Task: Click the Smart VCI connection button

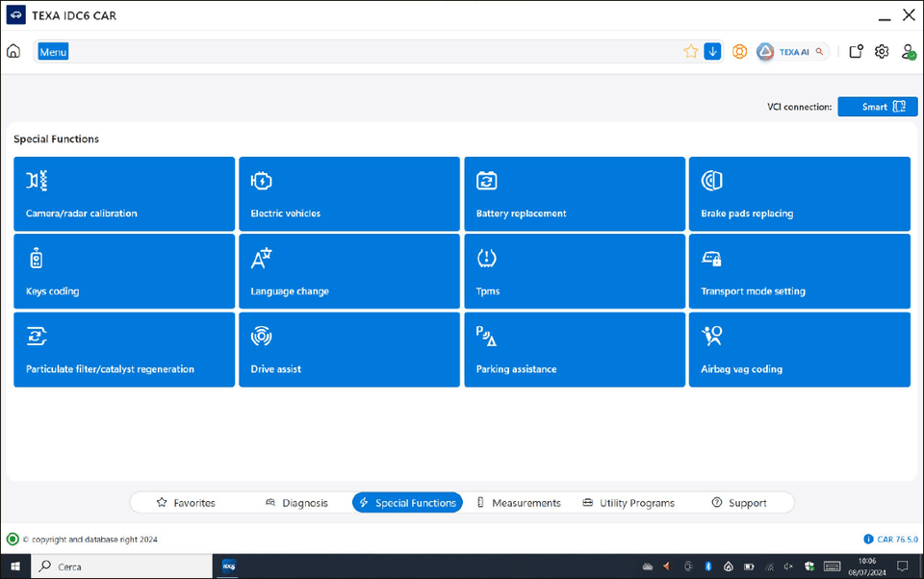Action: (x=877, y=107)
